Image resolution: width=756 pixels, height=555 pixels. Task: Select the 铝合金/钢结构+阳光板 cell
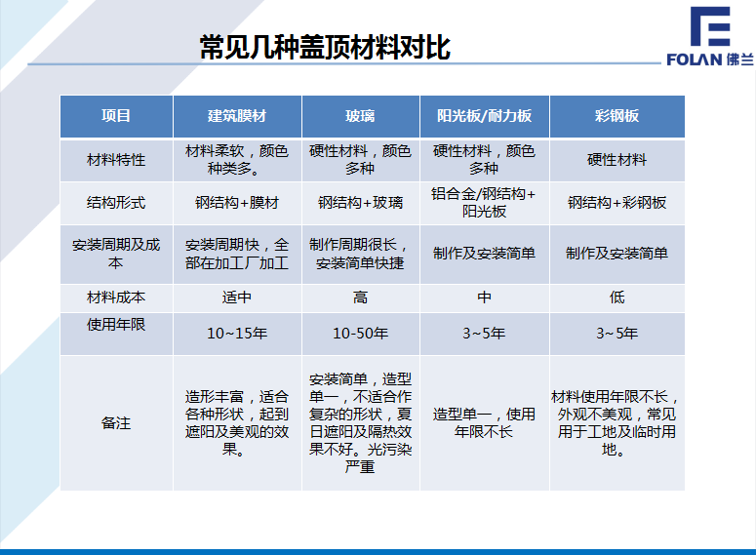pyautogui.click(x=484, y=203)
